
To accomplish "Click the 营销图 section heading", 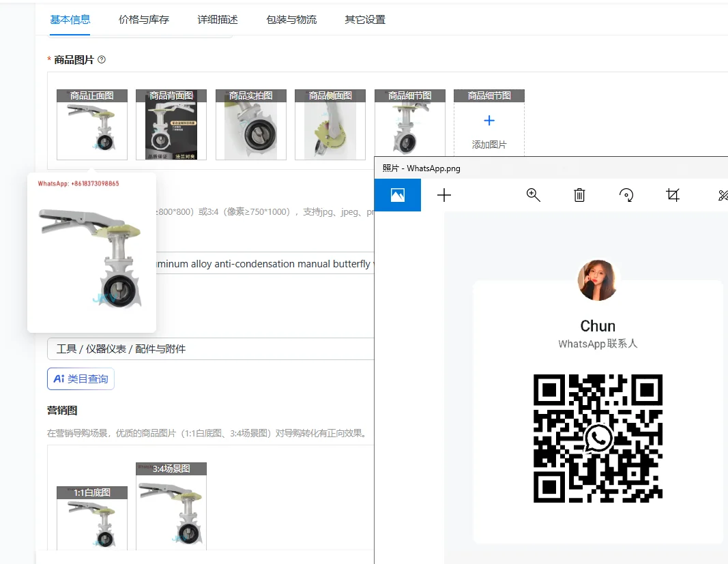I will (62, 411).
